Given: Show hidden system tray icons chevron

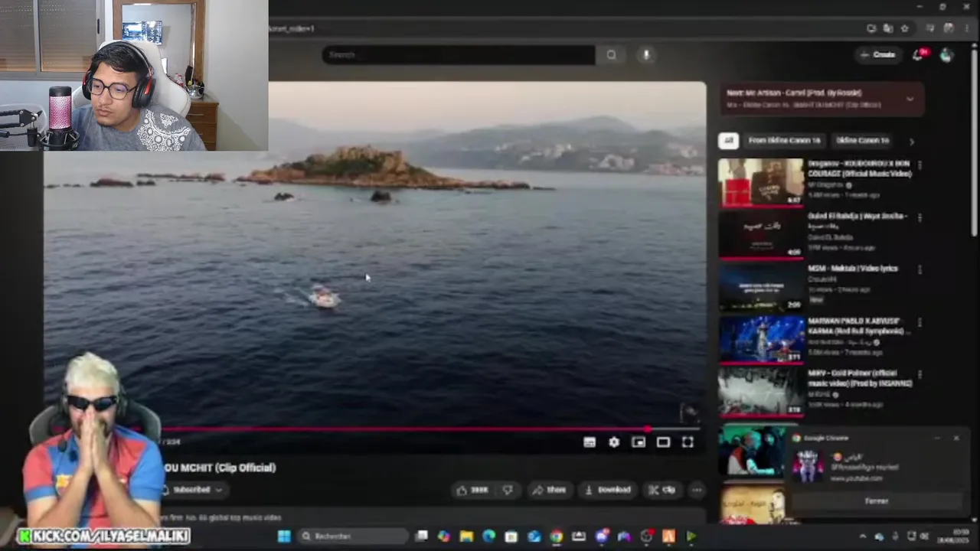Looking at the screenshot, I should click(x=863, y=536).
